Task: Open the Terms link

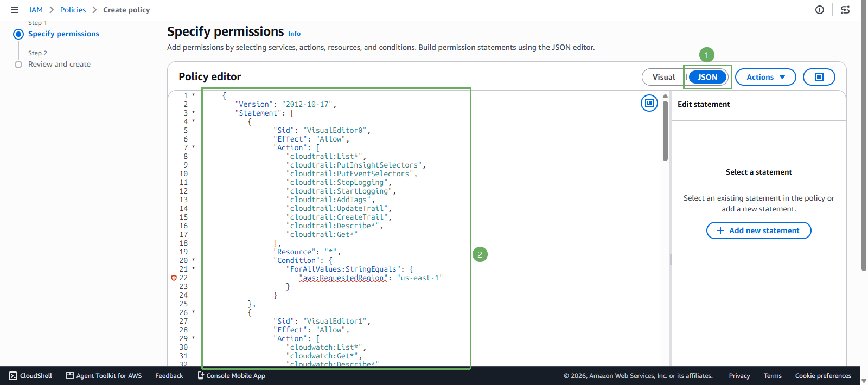Action: click(773, 376)
